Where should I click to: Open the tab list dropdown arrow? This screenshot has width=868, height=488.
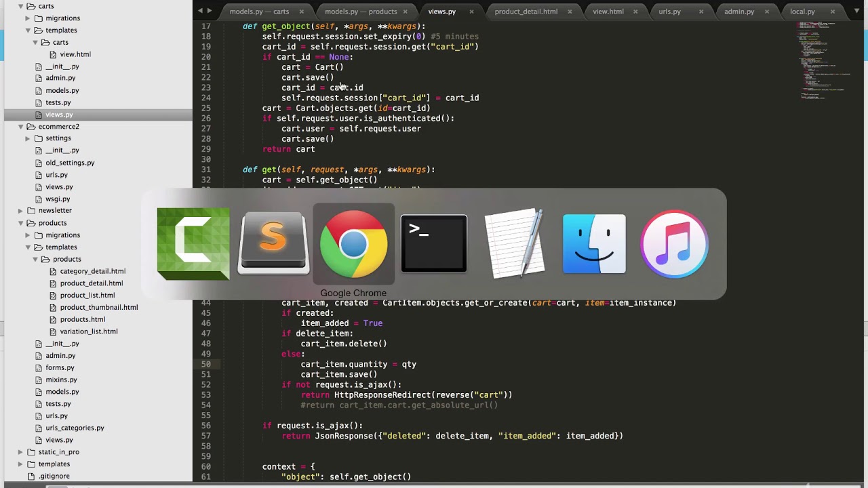(x=856, y=12)
